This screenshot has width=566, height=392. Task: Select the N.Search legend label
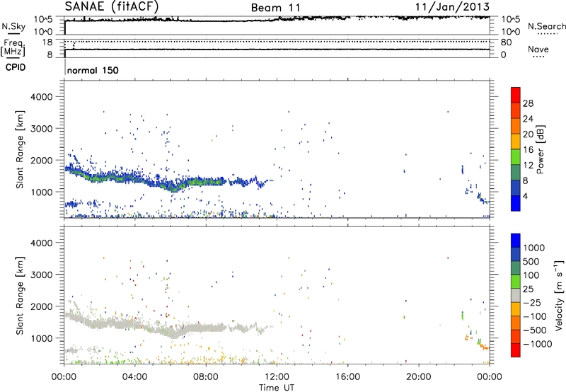pos(546,26)
